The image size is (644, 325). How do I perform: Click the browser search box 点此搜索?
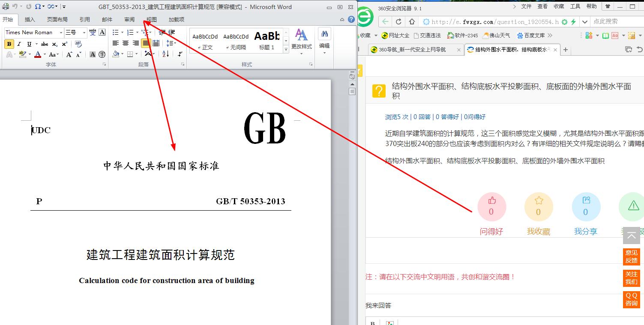coord(616,21)
